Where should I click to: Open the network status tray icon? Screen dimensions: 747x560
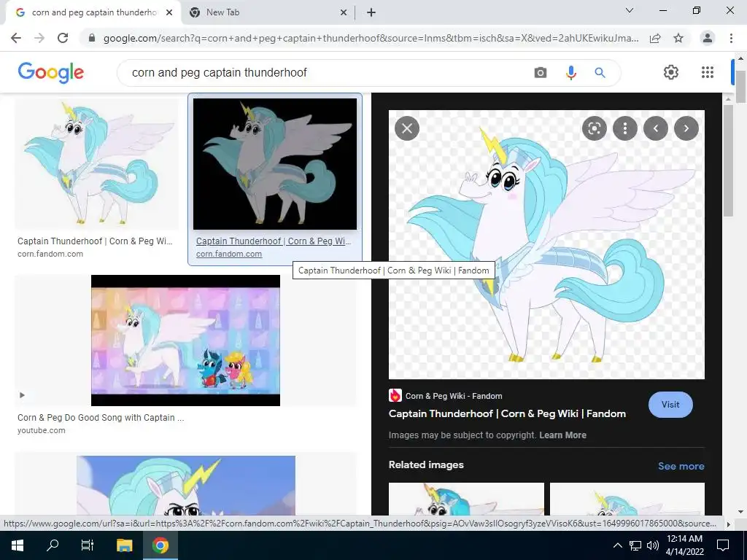[635, 545]
